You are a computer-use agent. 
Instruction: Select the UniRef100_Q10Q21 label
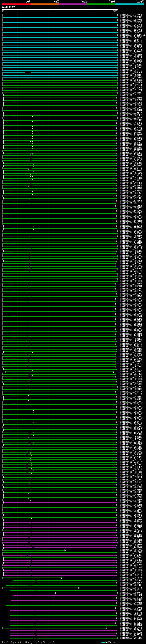[x=131, y=60]
